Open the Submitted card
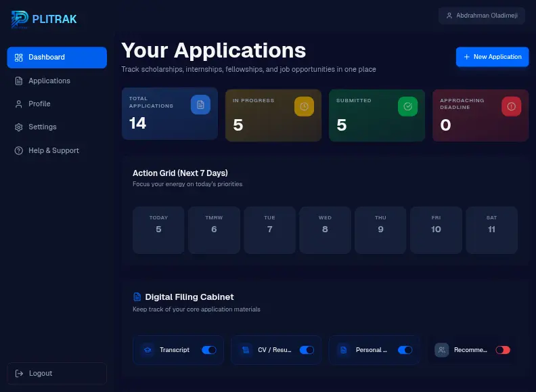Image resolution: width=536 pixels, height=392 pixels. 377,116
